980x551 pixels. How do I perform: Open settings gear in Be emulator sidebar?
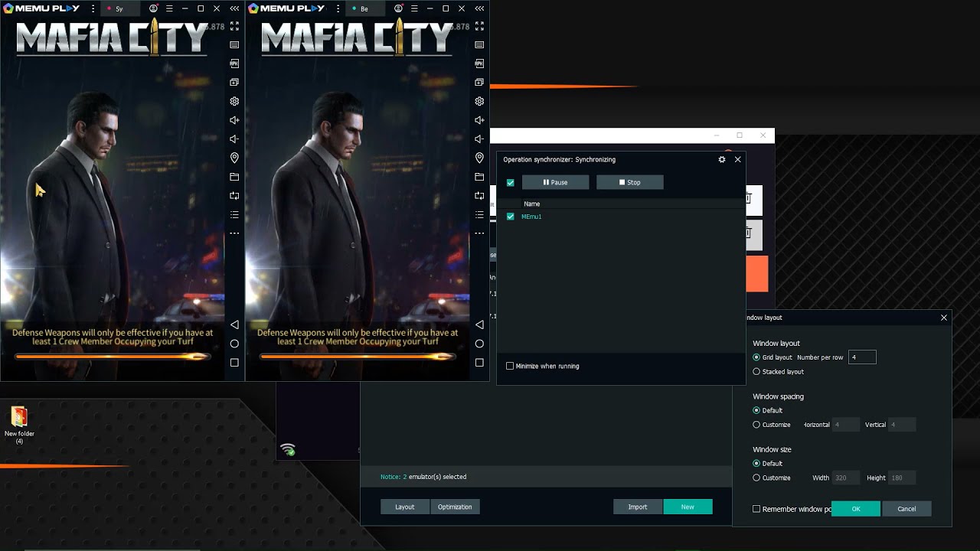(479, 101)
